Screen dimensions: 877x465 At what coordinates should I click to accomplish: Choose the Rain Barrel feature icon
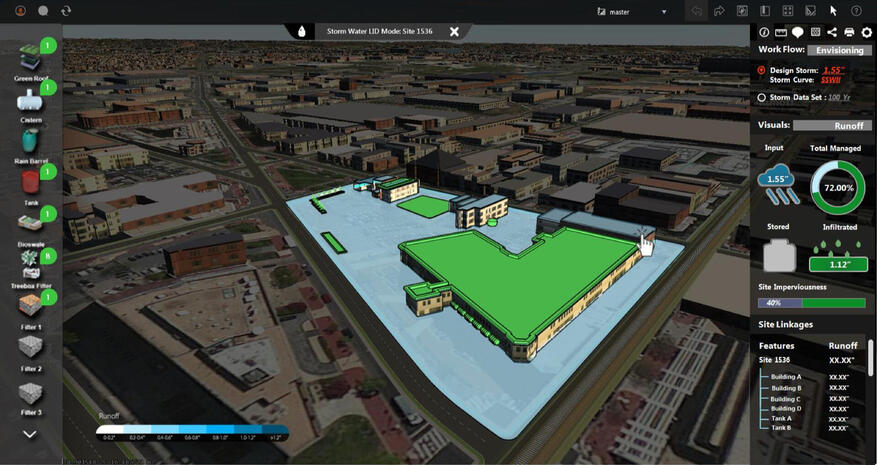coord(30,140)
